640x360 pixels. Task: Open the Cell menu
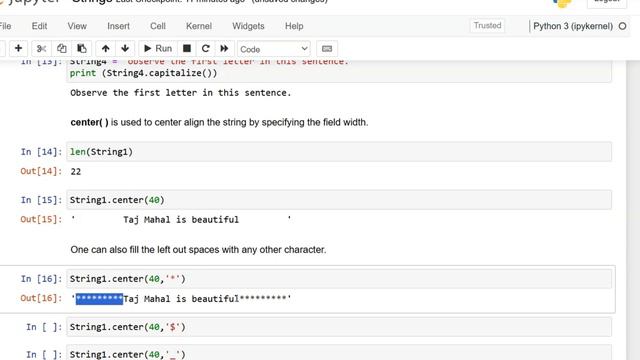(x=158, y=26)
